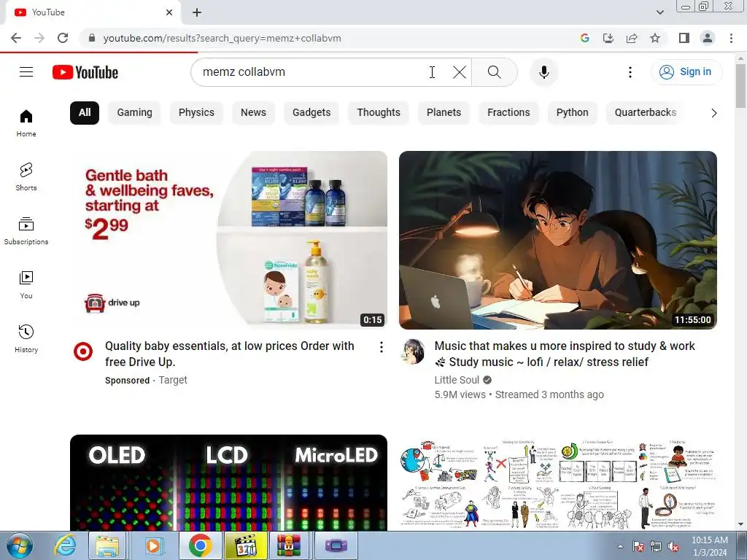747x560 pixels.
Task: Open Subscriptions from the sidebar
Action: [26, 231]
